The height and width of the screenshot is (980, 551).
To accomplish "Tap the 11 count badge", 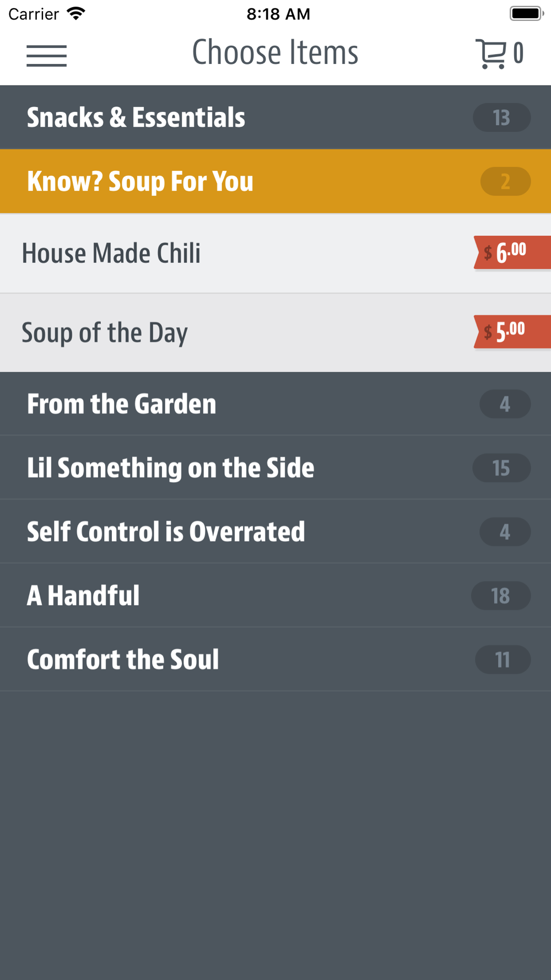I will click(503, 660).
